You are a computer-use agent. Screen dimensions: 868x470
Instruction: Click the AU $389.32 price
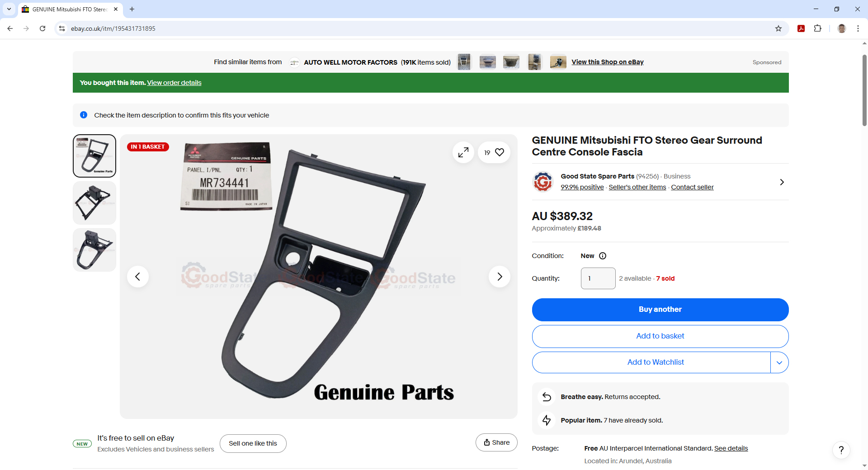pyautogui.click(x=562, y=216)
